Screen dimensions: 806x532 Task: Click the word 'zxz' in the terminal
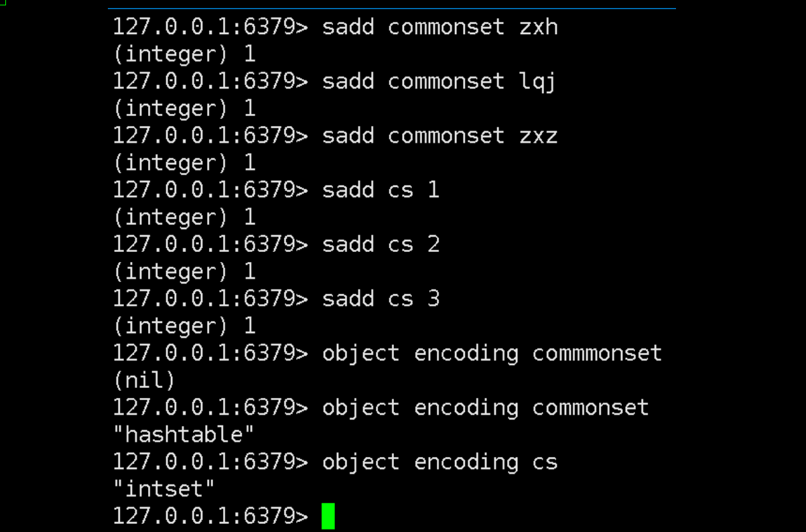click(538, 136)
